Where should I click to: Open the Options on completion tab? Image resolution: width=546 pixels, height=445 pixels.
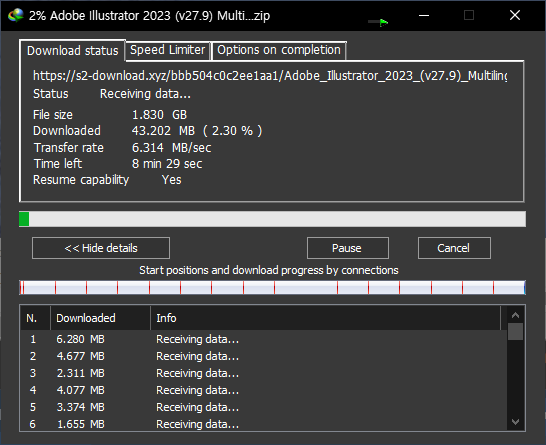click(x=279, y=50)
